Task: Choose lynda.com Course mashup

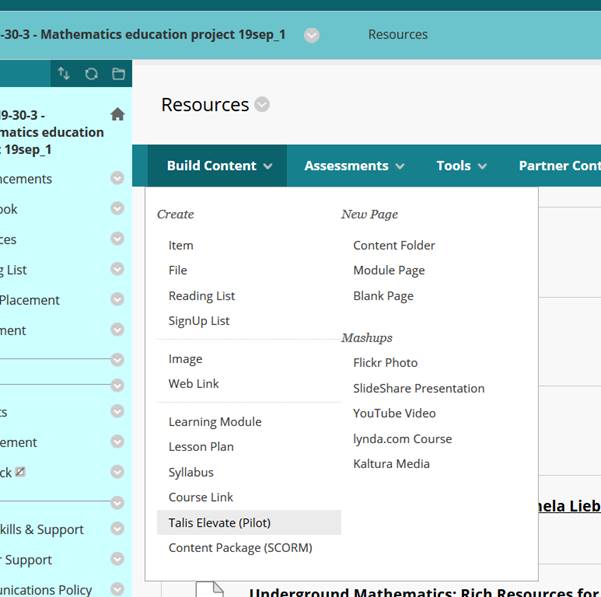Action: 402,439
